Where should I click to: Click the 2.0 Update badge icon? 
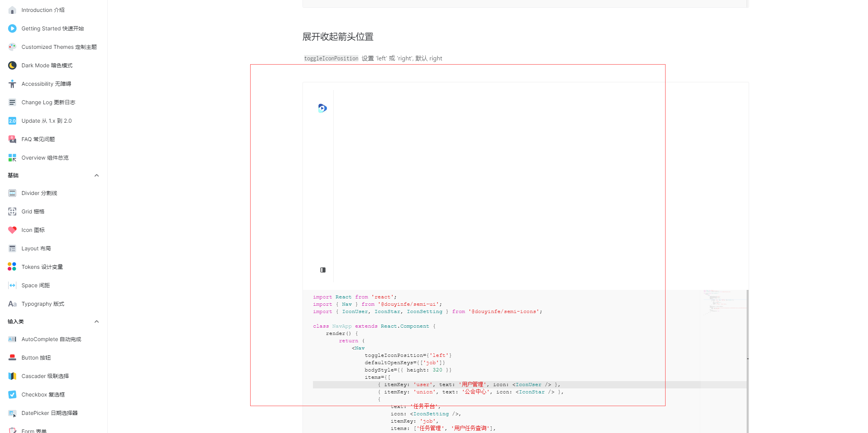click(x=12, y=121)
